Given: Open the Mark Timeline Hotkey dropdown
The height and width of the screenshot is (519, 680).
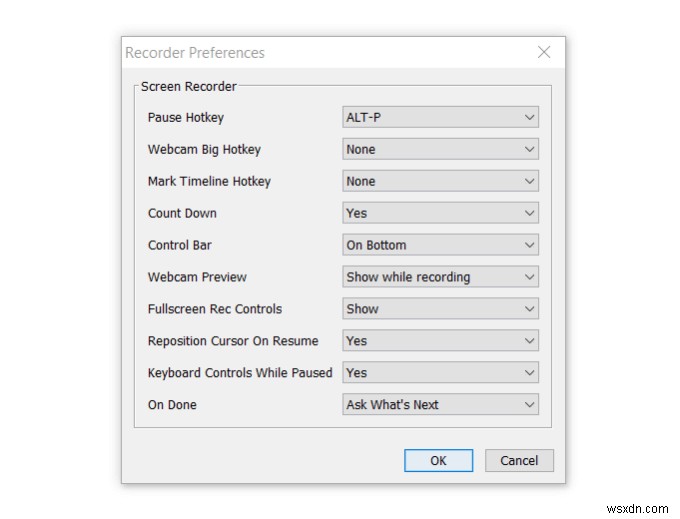Looking at the screenshot, I should tap(440, 182).
